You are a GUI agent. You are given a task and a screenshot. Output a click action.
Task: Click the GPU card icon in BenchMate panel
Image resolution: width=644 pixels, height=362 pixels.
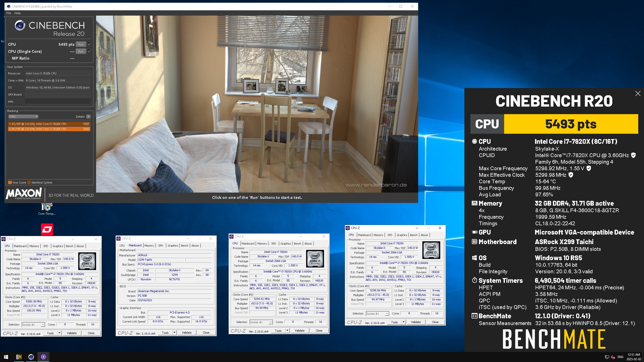[x=474, y=232]
